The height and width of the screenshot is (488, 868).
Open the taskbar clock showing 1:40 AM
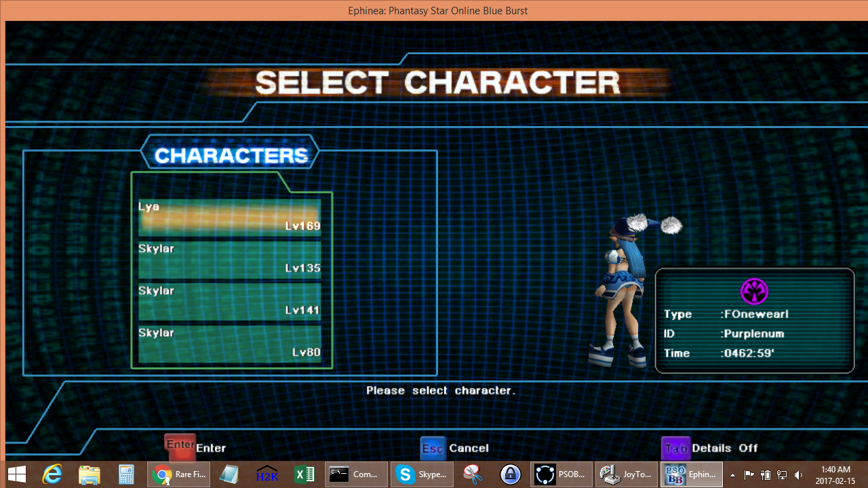[x=835, y=475]
